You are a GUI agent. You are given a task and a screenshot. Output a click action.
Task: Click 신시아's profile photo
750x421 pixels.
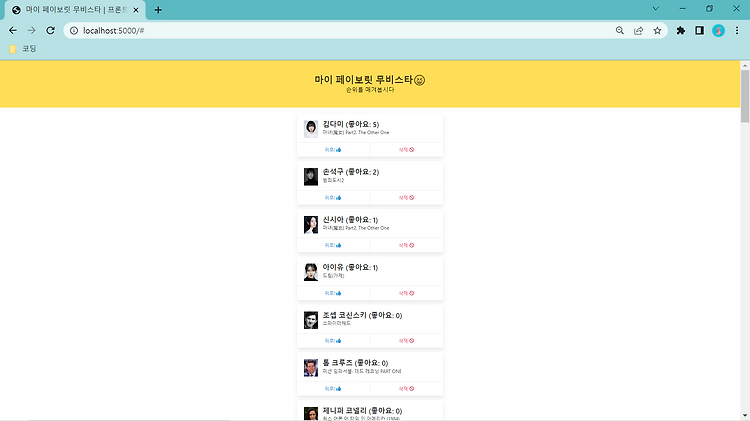(311, 224)
